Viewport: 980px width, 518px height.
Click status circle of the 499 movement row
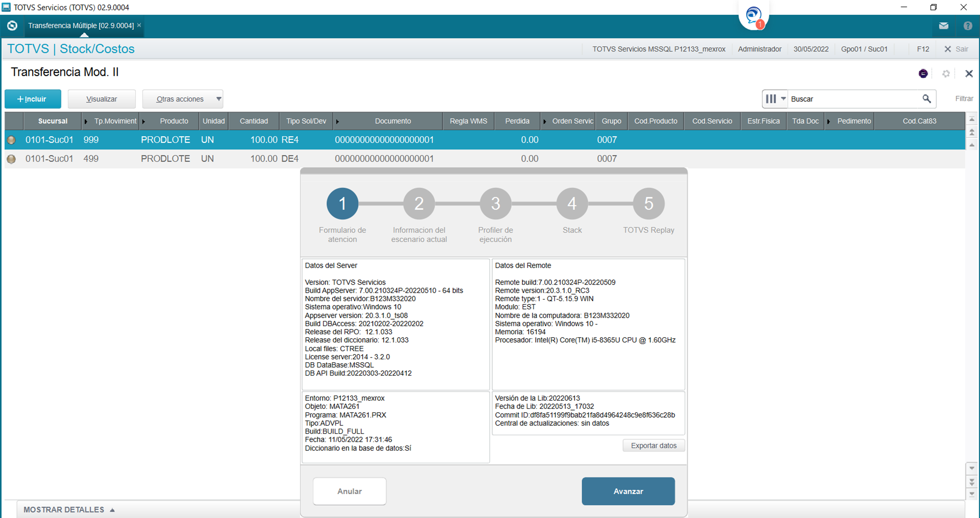pos(11,159)
